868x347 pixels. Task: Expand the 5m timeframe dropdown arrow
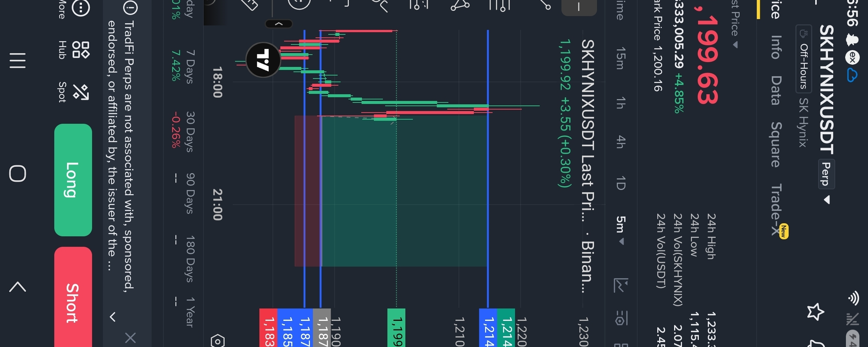click(x=621, y=242)
